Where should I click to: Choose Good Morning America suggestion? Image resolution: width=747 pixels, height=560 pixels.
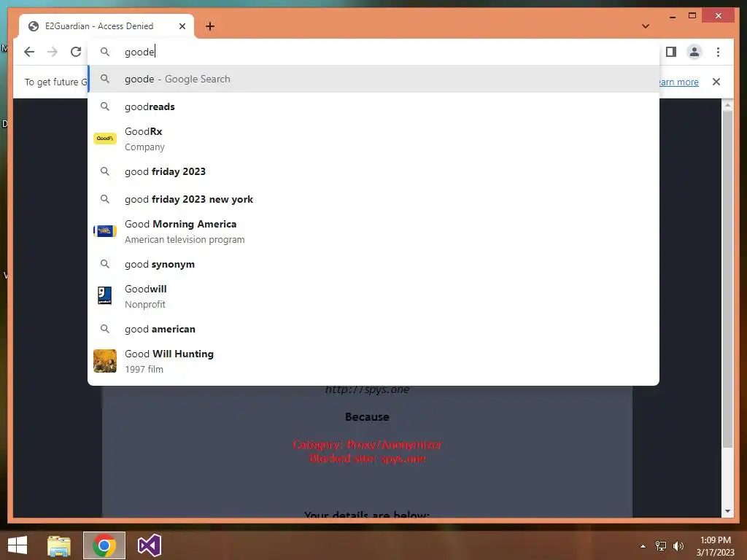tap(373, 231)
